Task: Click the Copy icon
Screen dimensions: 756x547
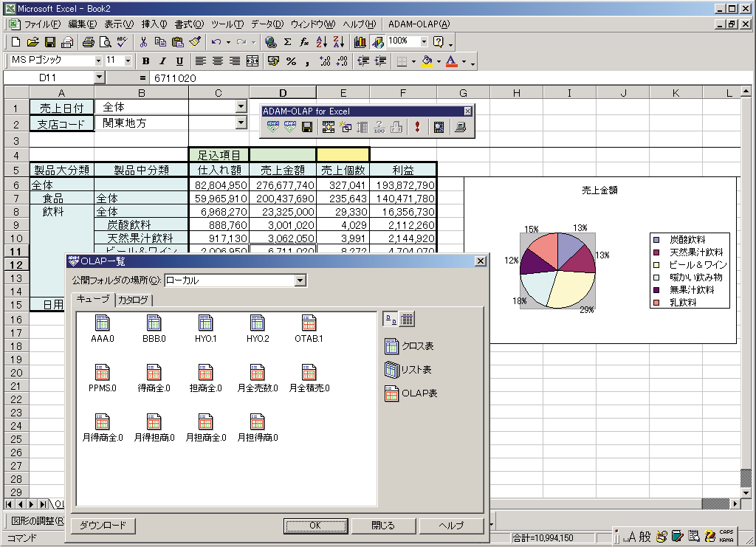Action: (160, 42)
